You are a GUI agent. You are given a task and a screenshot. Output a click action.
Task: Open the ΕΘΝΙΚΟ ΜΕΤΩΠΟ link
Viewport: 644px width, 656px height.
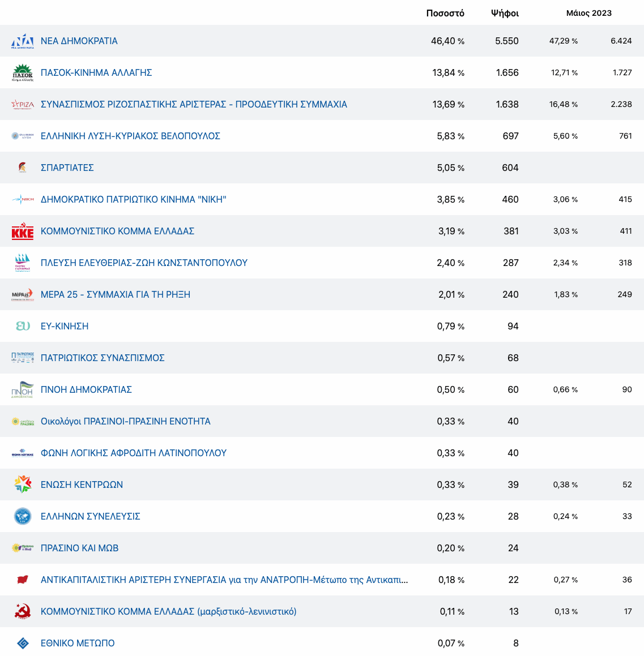tap(78, 643)
